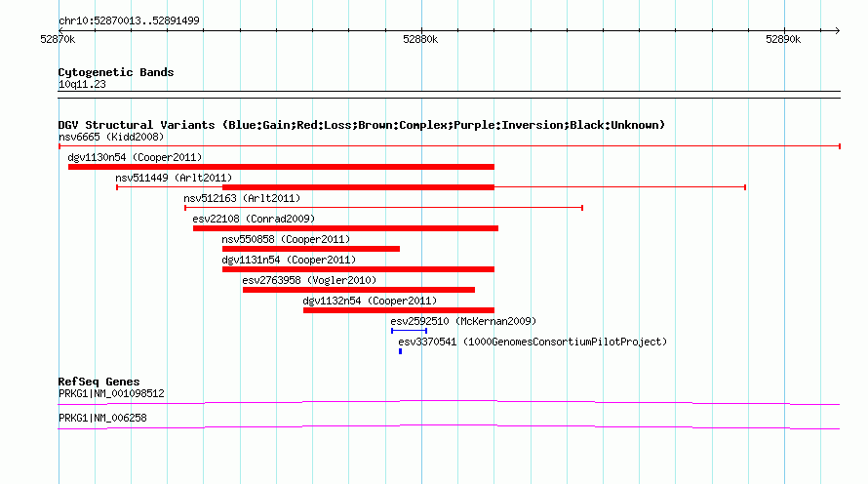Click the 52890k ruler position label
Viewport: 868px width, 484px height.
coord(783,39)
